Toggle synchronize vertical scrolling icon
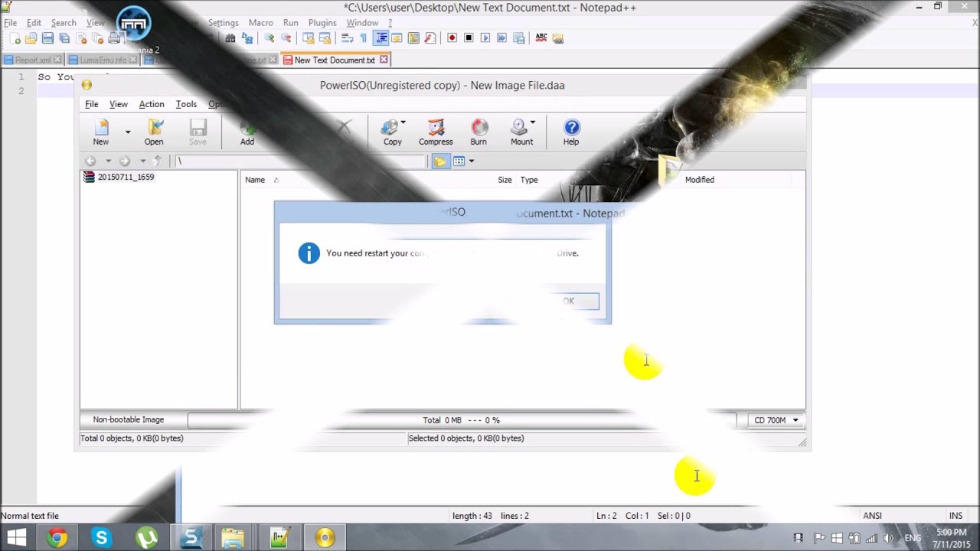The width and height of the screenshot is (980, 551). [309, 38]
